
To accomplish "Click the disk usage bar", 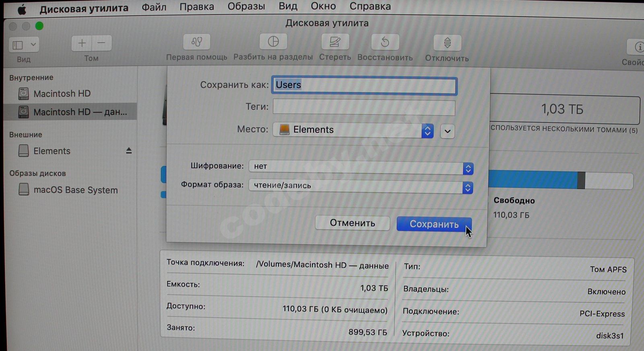I will [561, 180].
